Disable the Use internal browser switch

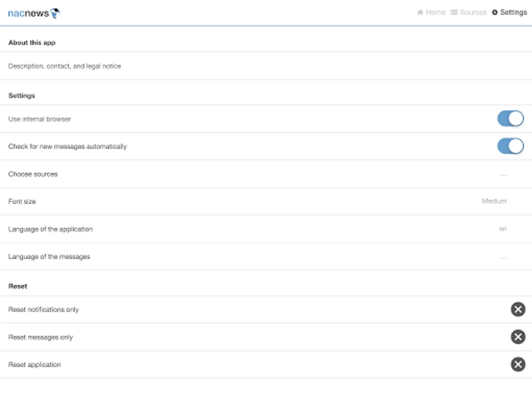[x=510, y=119]
